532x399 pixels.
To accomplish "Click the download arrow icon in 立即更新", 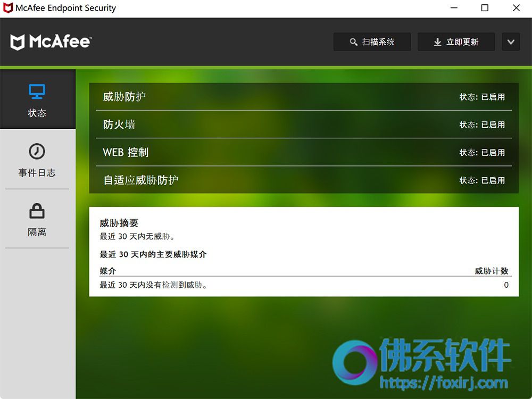I will click(438, 42).
